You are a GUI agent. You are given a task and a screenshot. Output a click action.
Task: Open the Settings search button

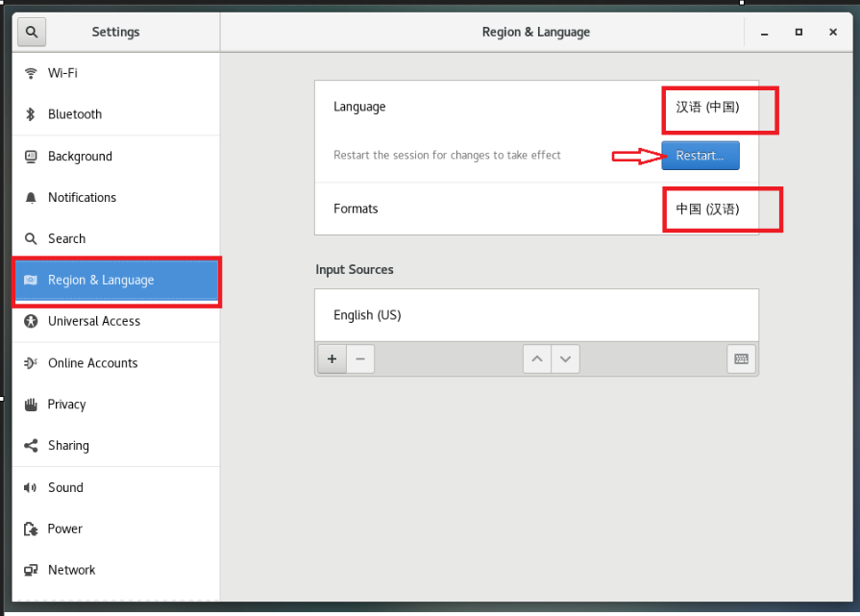(32, 32)
